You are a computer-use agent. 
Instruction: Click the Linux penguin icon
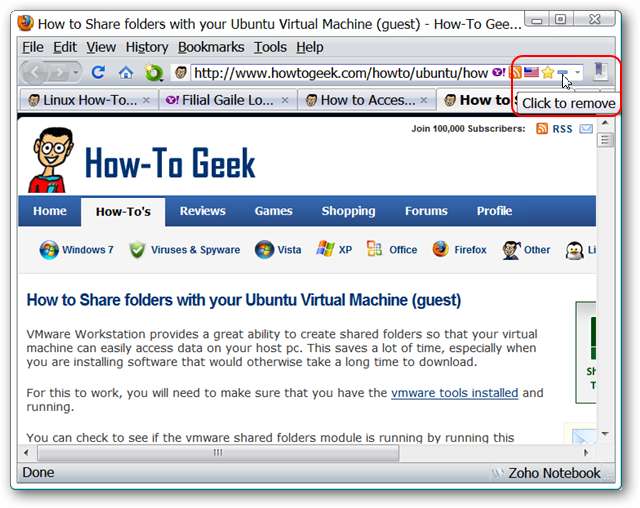click(574, 251)
